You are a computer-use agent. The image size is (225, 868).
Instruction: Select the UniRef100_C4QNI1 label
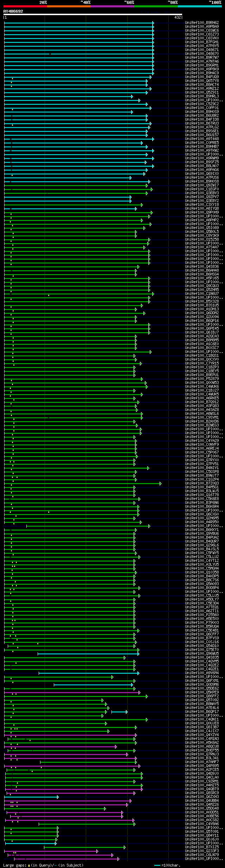point(202,720)
